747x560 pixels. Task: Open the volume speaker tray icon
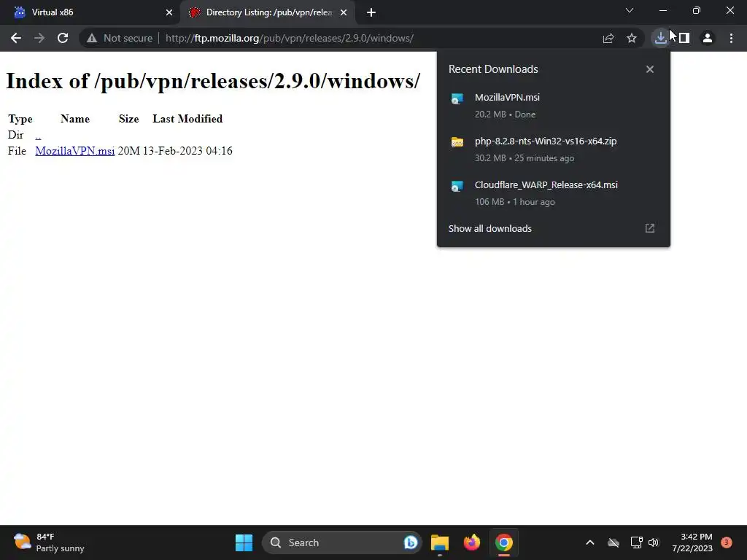click(654, 542)
